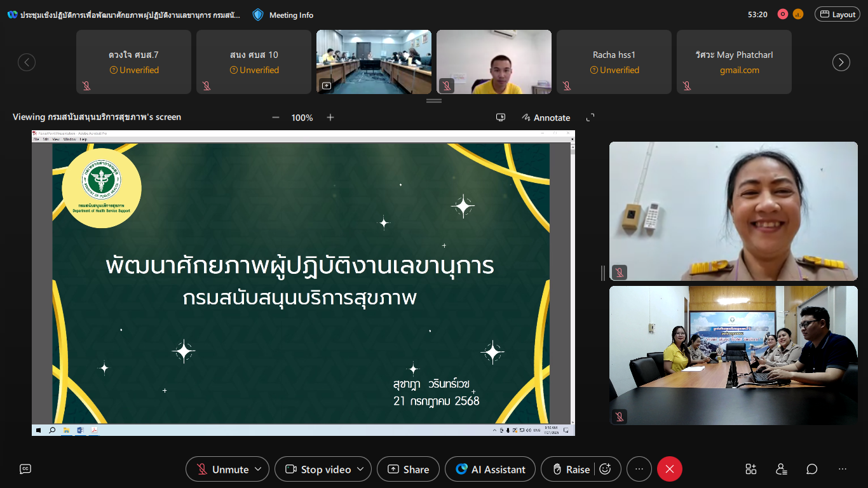This screenshot has height=488, width=868.
Task: Zoom in shared screen with plus
Action: (x=330, y=118)
